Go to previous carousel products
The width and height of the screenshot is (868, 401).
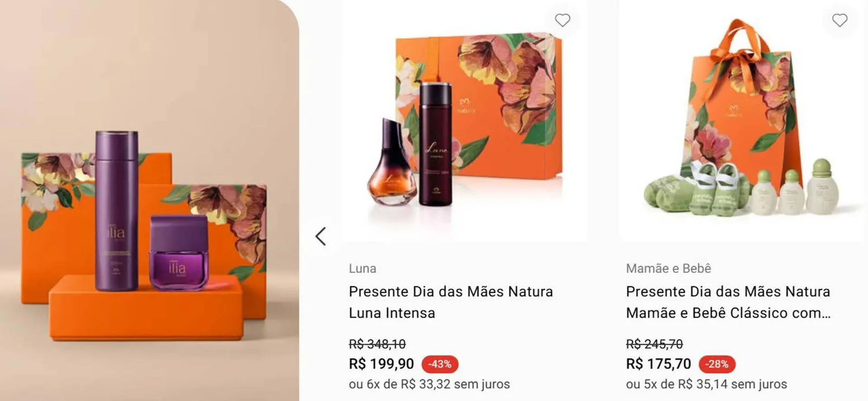click(x=321, y=236)
